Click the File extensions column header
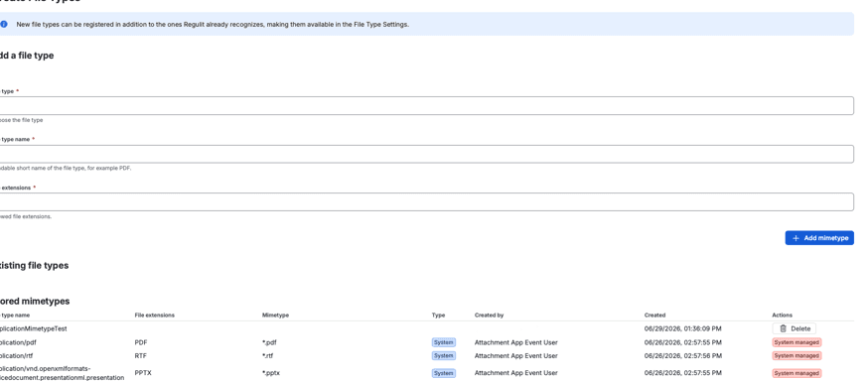The width and height of the screenshot is (868, 381). [155, 316]
